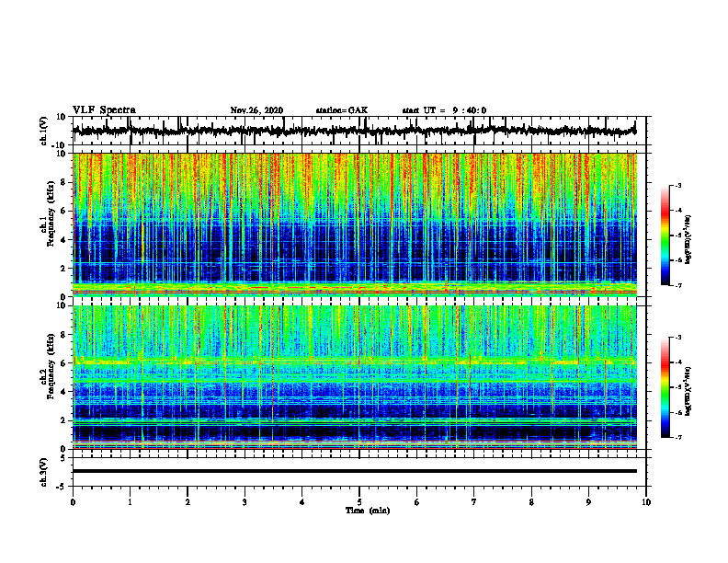Image resolution: width=728 pixels, height=563 pixels.
Task: Click the "station=GAK" header text
Action: [342, 110]
